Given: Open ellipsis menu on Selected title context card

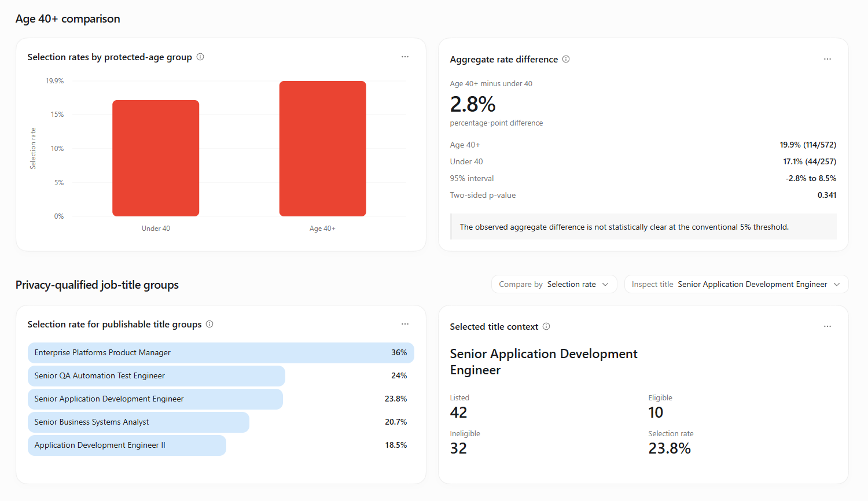Looking at the screenshot, I should (x=827, y=326).
